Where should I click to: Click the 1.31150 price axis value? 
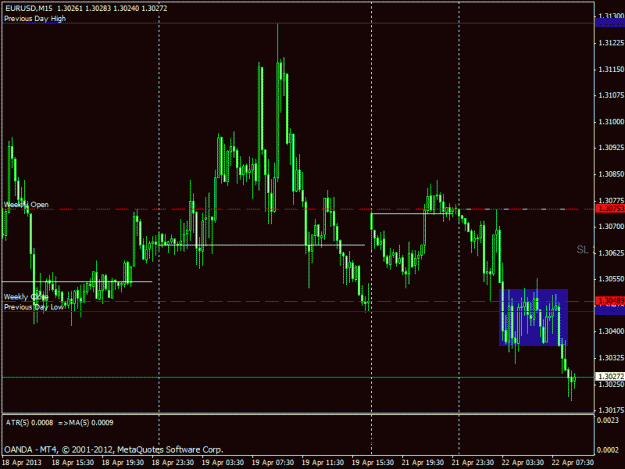click(x=611, y=69)
